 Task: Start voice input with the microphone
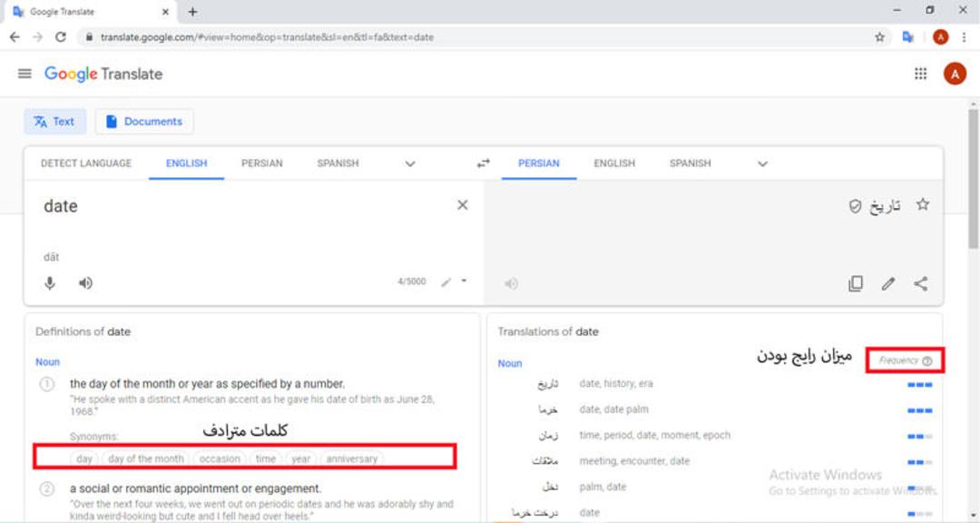pyautogui.click(x=50, y=283)
